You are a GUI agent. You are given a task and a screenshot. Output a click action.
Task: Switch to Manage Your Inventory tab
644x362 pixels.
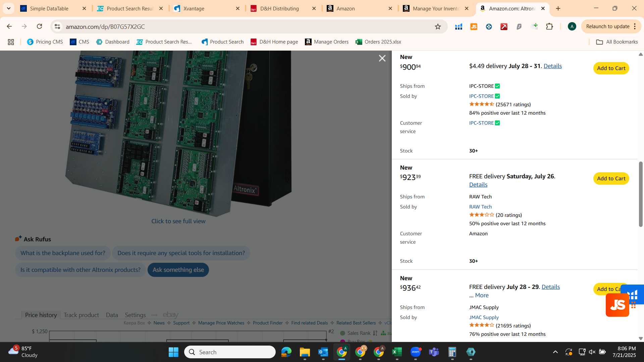pyautogui.click(x=435, y=8)
